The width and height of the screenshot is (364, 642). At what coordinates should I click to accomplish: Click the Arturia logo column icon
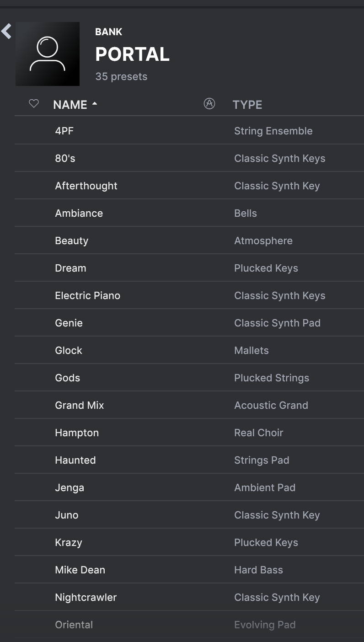pos(209,104)
